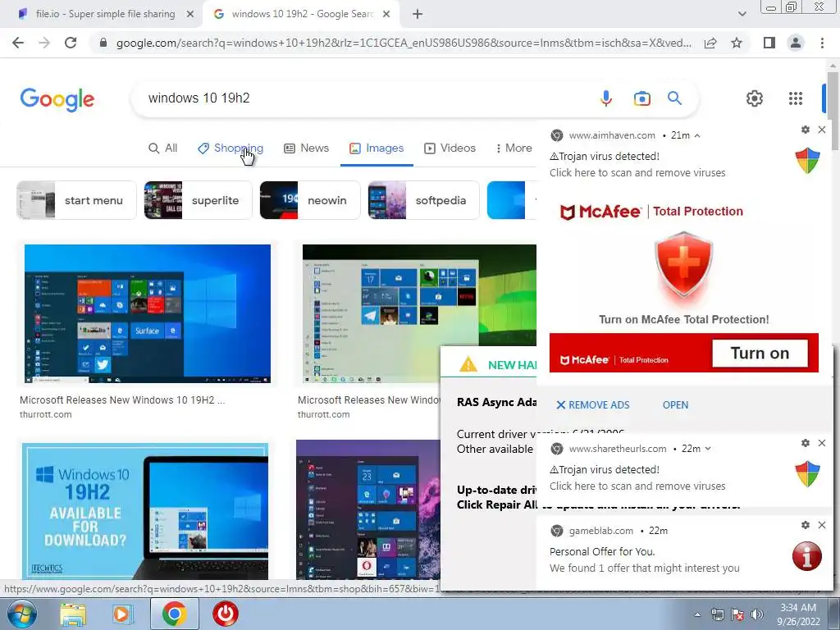Click the browser address bar URL
The width and height of the screenshot is (840, 630).
[404, 43]
